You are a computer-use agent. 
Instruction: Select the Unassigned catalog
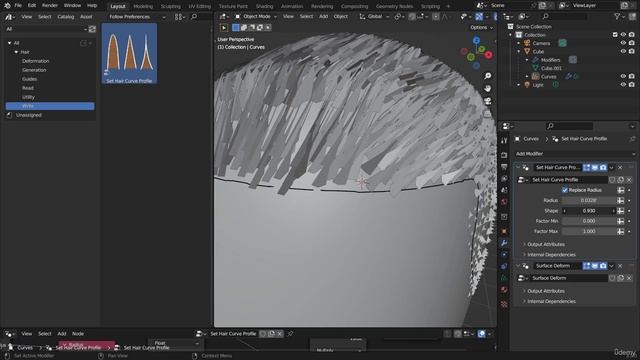pyautogui.click(x=29, y=115)
